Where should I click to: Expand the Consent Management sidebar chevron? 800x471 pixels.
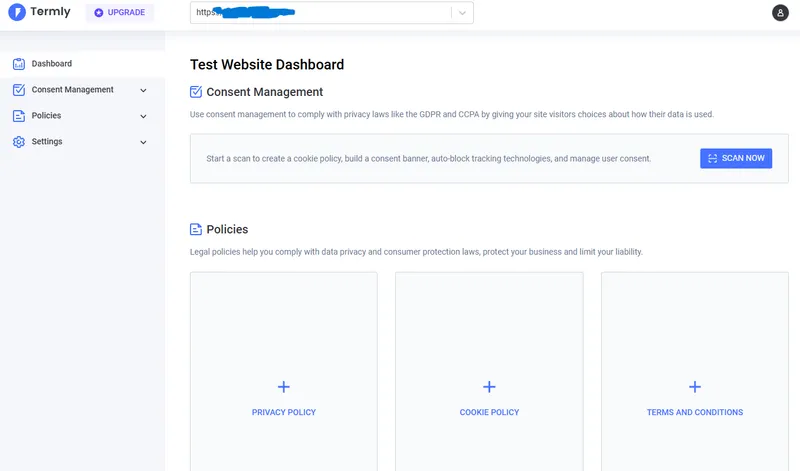pyautogui.click(x=143, y=90)
